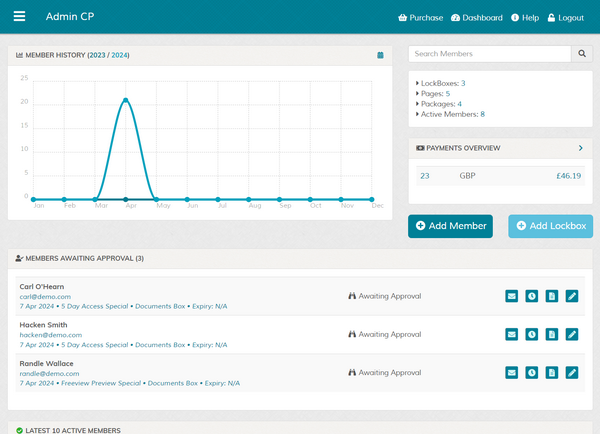Open the Help link in header

pos(525,18)
